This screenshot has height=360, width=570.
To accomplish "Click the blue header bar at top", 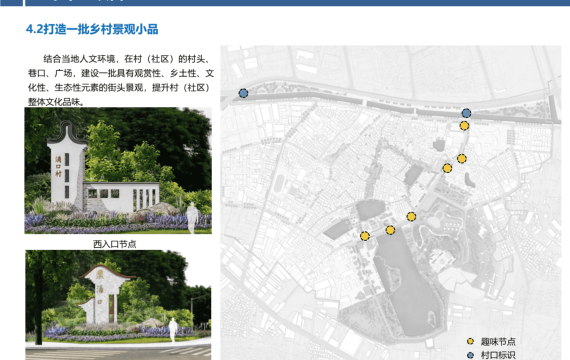I will coord(285,3).
